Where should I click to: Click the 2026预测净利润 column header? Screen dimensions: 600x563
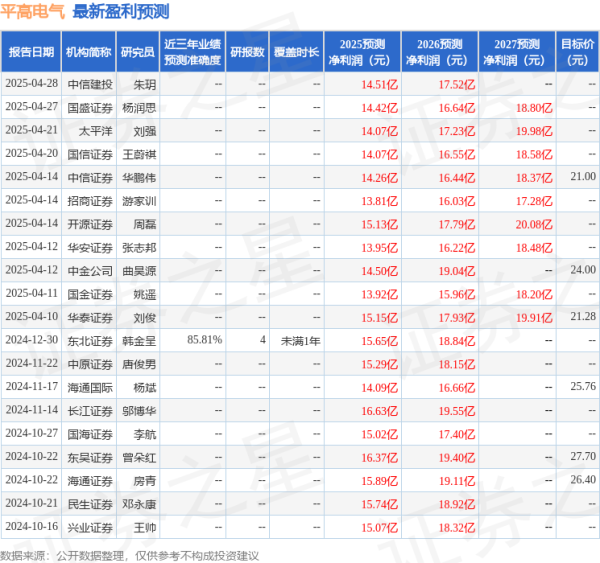pyautogui.click(x=439, y=51)
